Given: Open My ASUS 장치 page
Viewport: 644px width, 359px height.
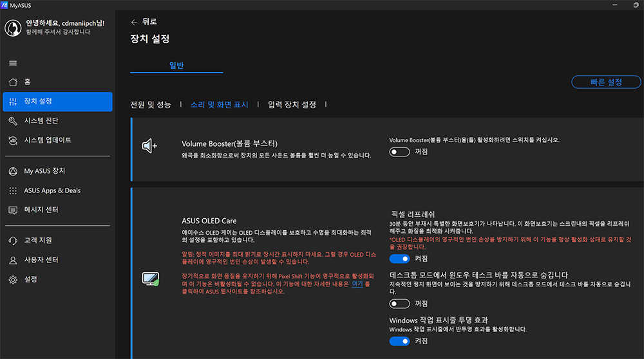Looking at the screenshot, I should click(57, 171).
